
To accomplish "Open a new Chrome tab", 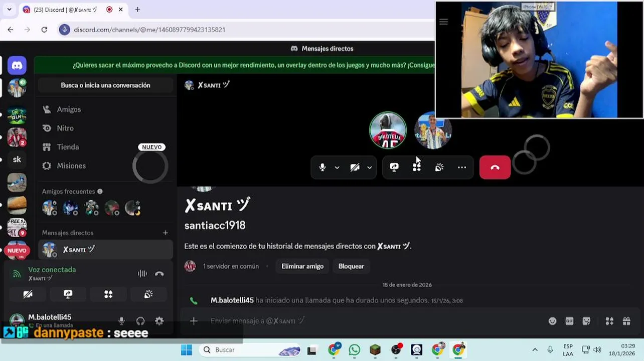I will (x=137, y=10).
